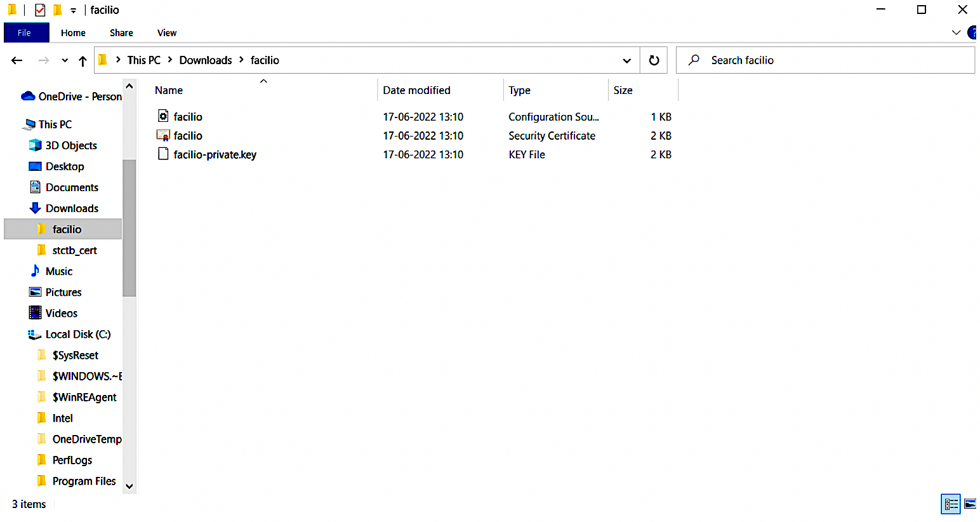Open the File menu

click(25, 32)
